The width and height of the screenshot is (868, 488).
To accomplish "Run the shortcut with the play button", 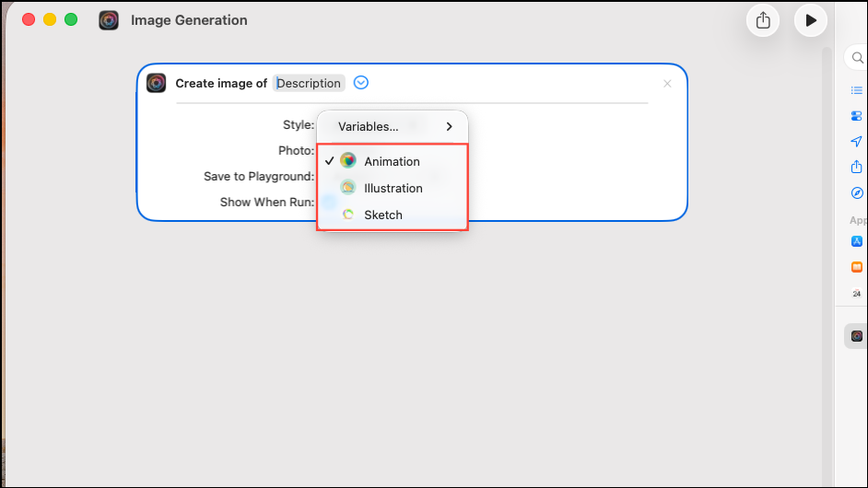I will (811, 20).
